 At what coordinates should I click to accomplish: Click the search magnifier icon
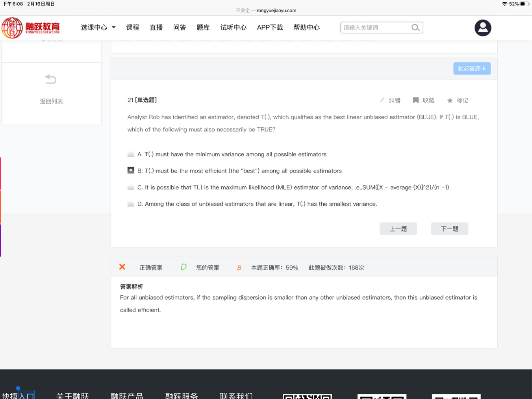pyautogui.click(x=415, y=28)
